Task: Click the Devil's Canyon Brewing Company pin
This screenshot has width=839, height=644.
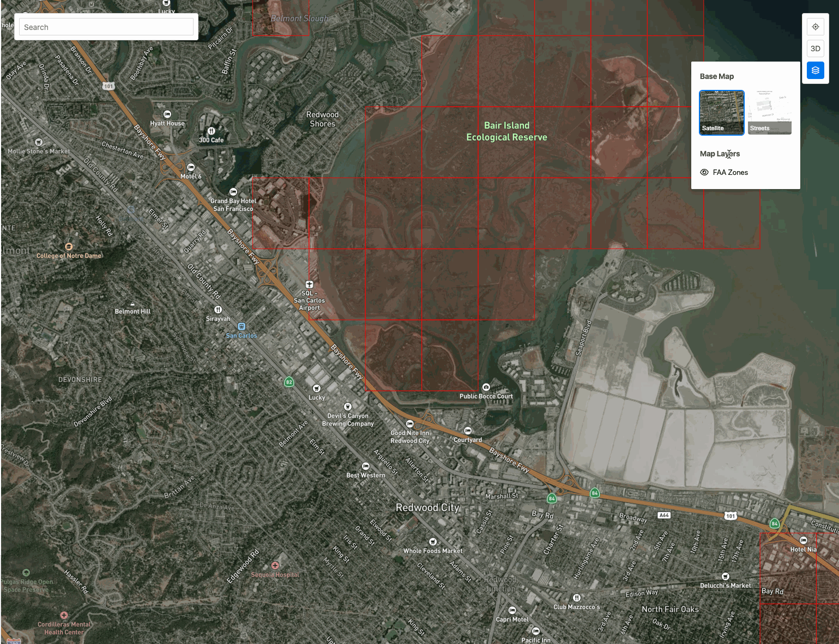Action: [x=348, y=406]
